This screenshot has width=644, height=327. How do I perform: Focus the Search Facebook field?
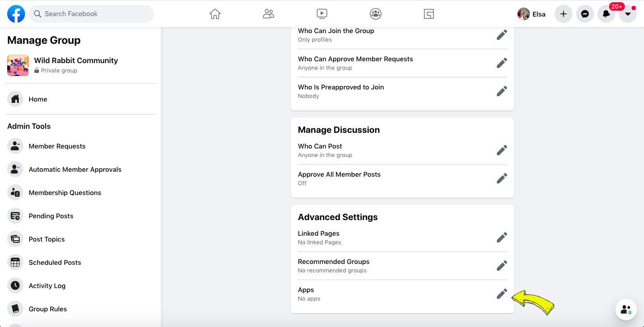91,14
